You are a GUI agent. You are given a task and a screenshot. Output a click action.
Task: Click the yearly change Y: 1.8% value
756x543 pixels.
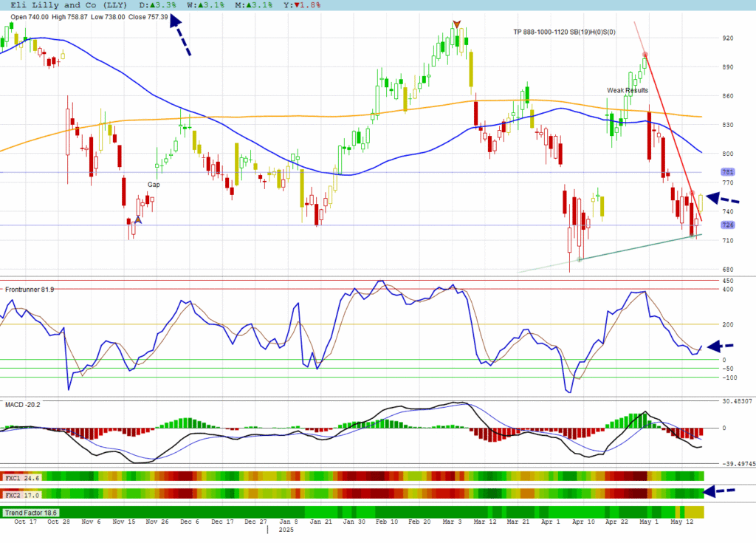302,5
